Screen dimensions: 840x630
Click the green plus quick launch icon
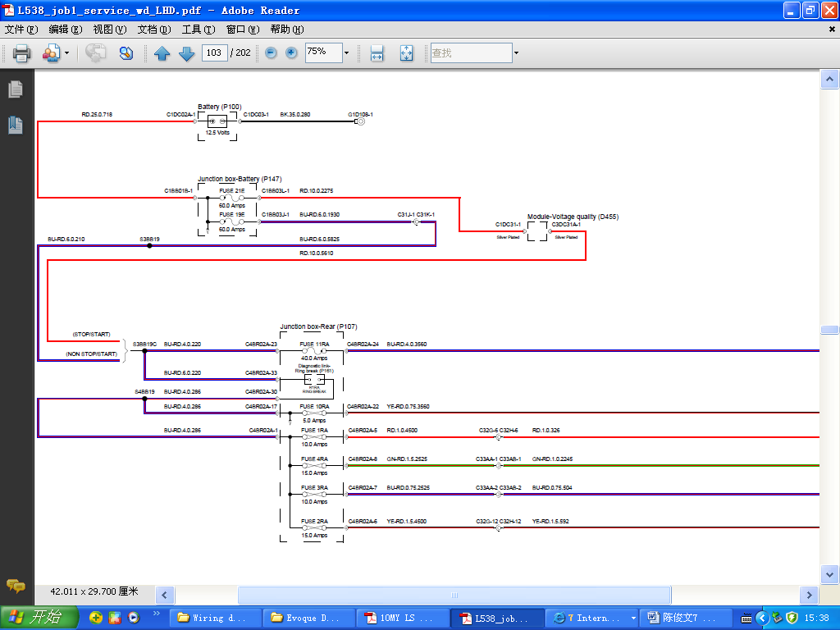tap(96, 618)
